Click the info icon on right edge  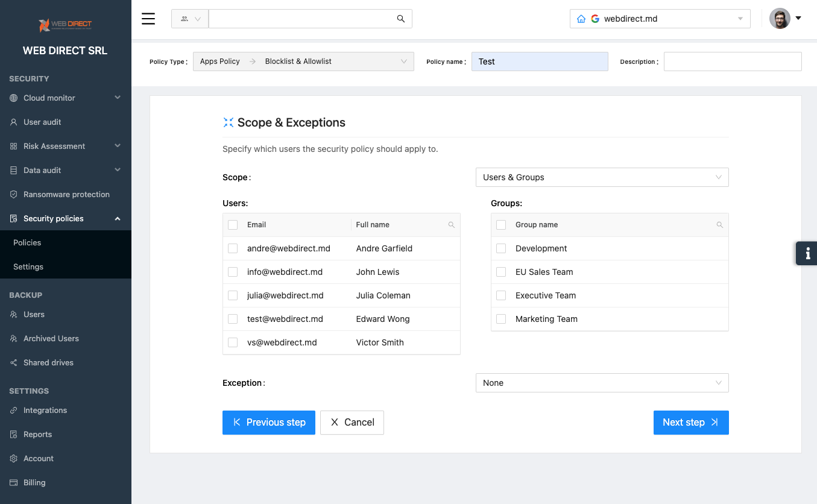pos(807,253)
